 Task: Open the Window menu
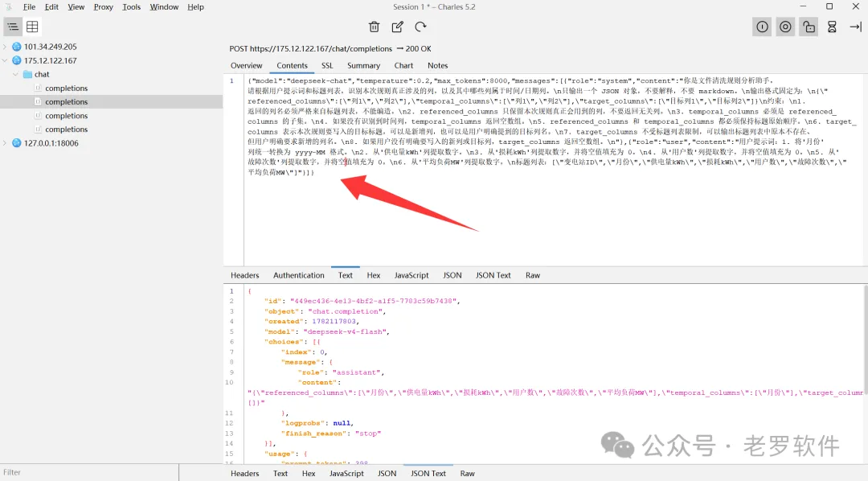(x=164, y=6)
